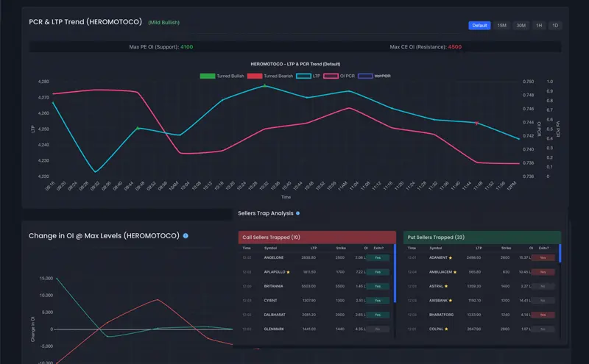
Task: Click ANGELONE LTP value 2838.80
Action: pyautogui.click(x=308, y=258)
